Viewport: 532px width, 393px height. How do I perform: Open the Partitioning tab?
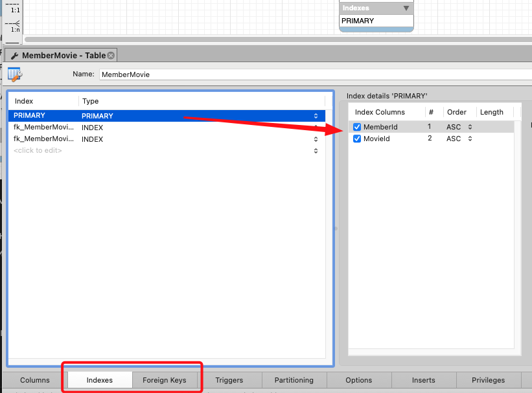(x=294, y=380)
